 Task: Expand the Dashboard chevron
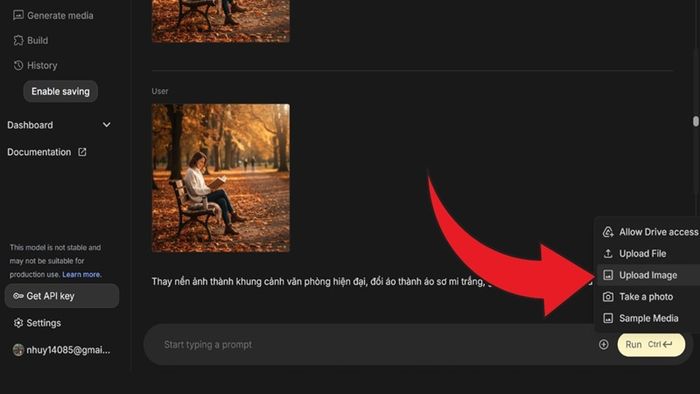point(106,125)
